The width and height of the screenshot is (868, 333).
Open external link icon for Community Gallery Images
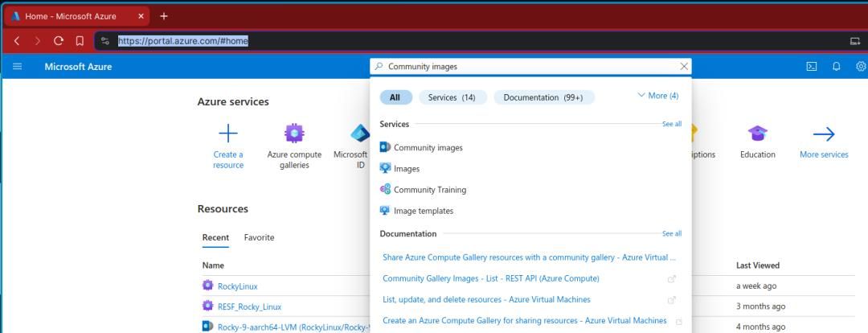[671, 279]
